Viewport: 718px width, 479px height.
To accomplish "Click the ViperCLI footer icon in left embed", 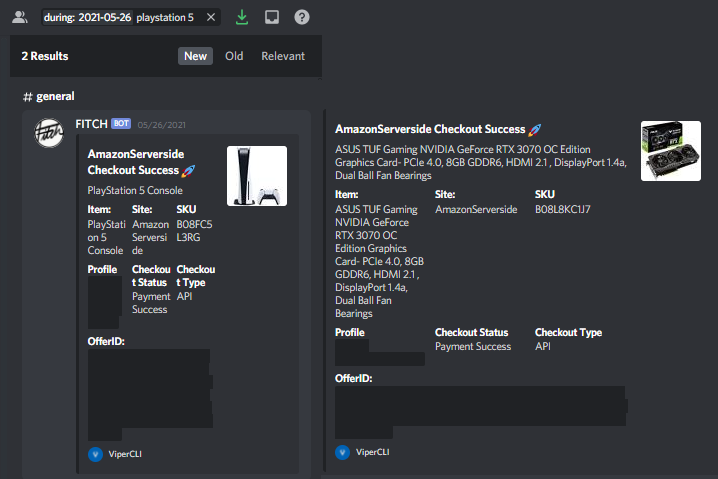I will pyautogui.click(x=95, y=454).
